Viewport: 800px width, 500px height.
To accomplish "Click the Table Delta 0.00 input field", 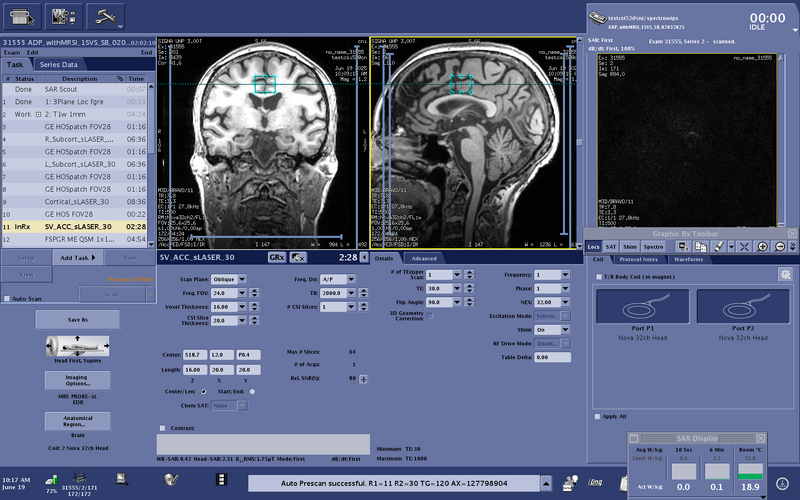I will [x=552, y=357].
